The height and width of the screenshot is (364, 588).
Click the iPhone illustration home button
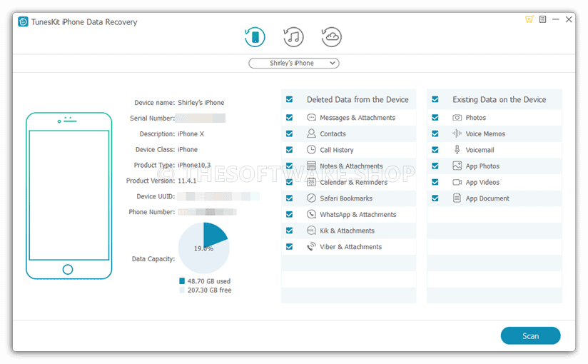(68, 270)
